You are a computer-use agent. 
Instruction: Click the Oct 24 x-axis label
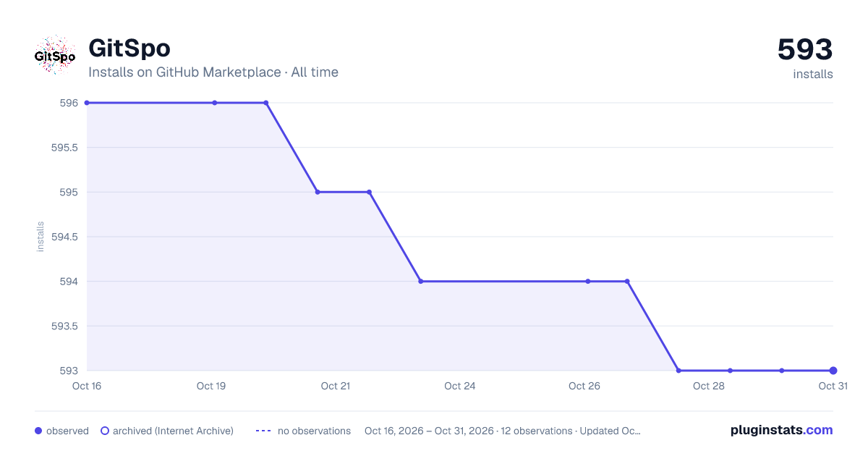460,386
